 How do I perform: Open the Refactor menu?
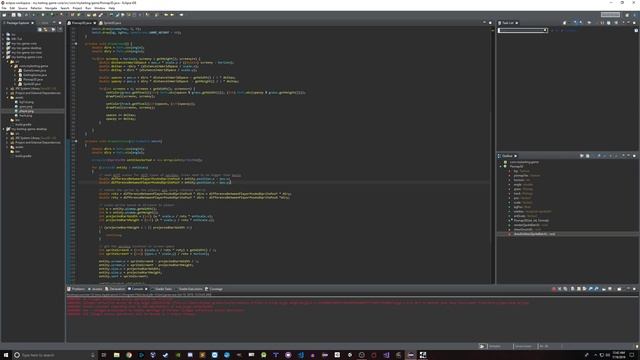36,8
